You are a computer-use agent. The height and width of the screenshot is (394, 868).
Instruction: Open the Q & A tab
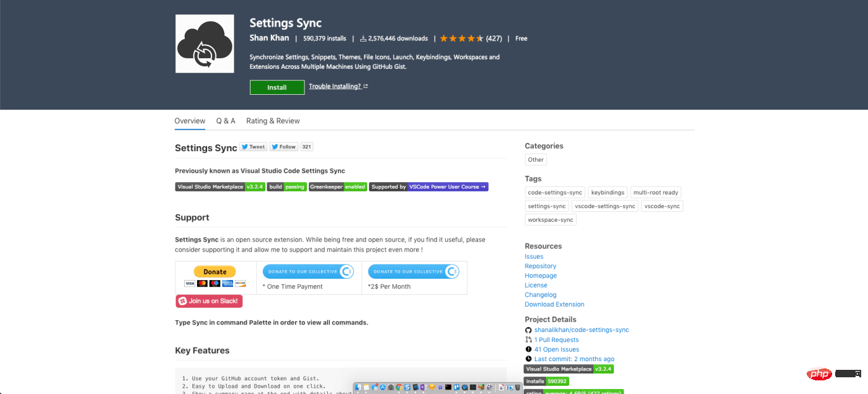click(x=226, y=121)
